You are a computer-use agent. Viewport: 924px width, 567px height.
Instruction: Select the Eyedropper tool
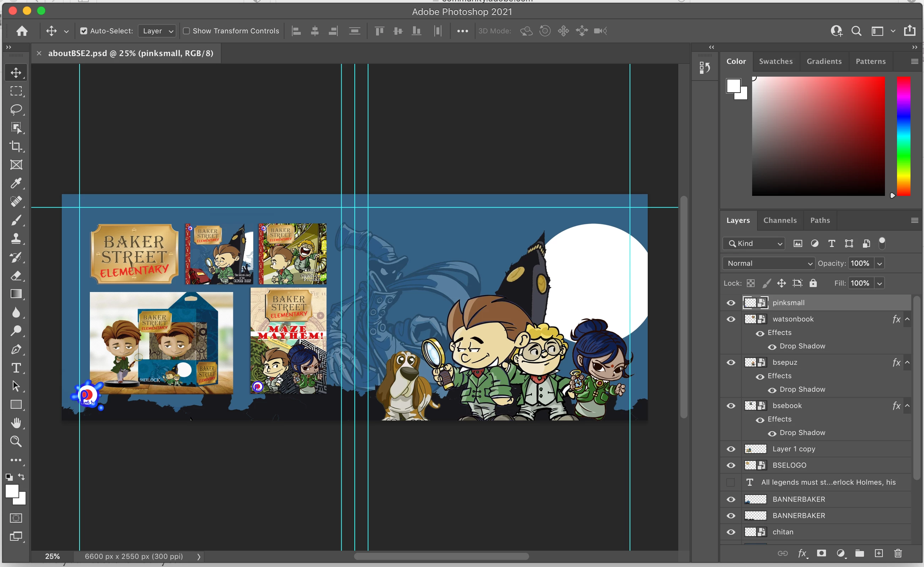tap(16, 183)
